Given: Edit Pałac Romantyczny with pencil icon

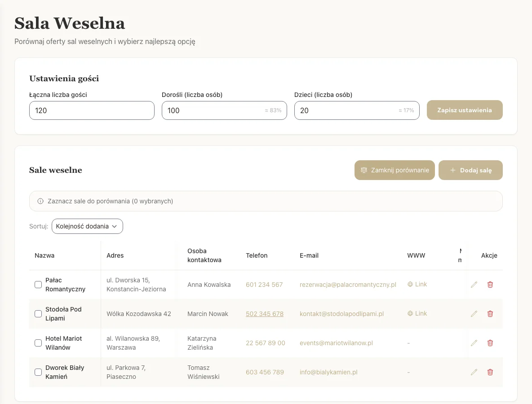Looking at the screenshot, I should click(x=474, y=285).
